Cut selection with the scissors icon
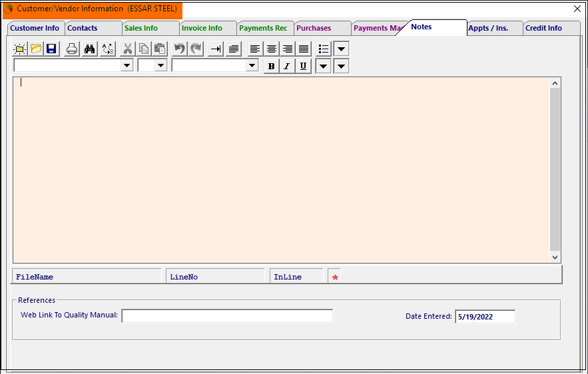This screenshot has width=588, height=374. click(x=127, y=49)
